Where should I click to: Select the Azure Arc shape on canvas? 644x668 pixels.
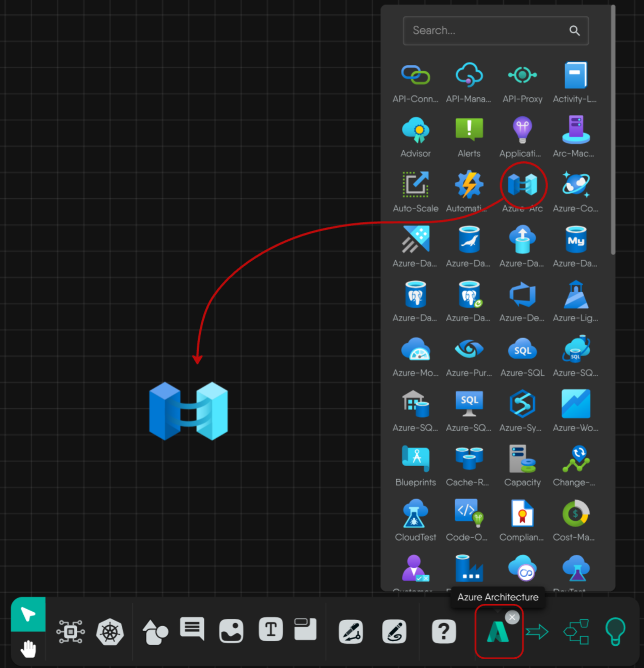click(x=188, y=411)
